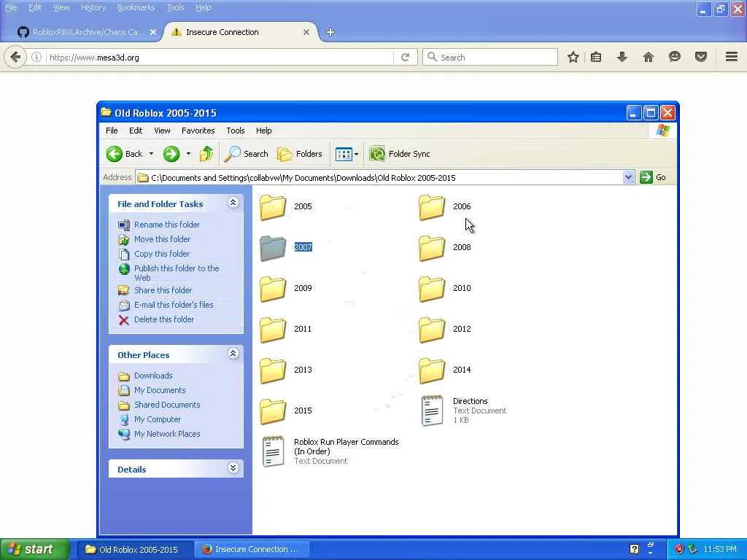
Task: Select the 2009 folder icon
Action: pos(273,289)
